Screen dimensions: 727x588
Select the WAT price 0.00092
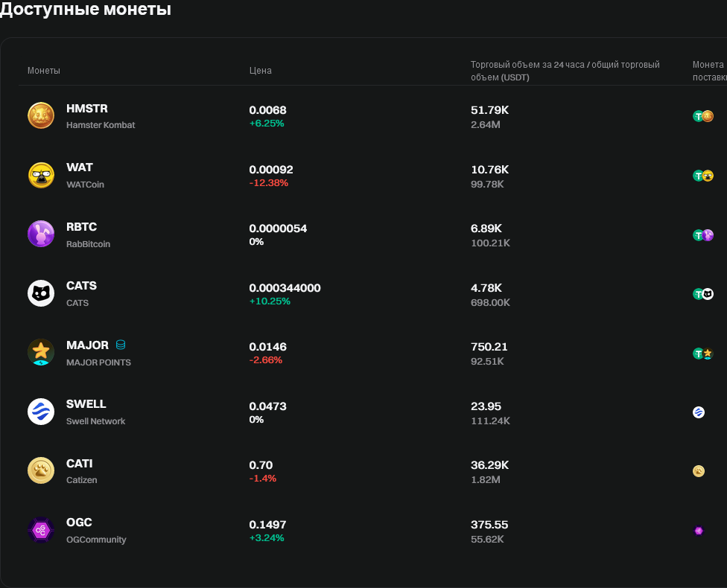(270, 169)
